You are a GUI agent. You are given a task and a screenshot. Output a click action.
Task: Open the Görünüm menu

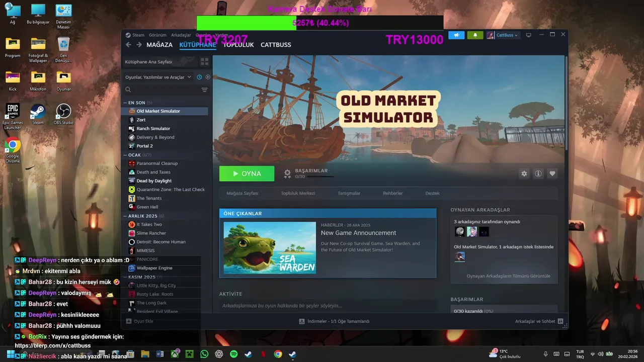[x=157, y=35]
